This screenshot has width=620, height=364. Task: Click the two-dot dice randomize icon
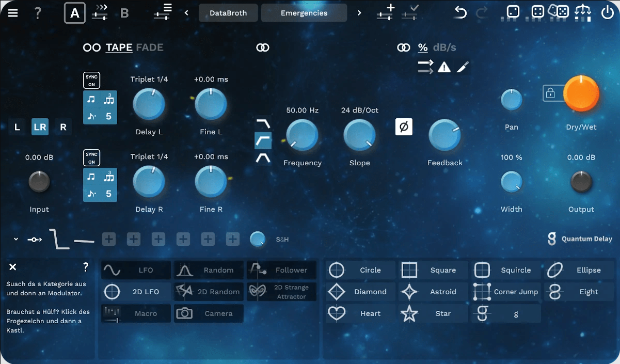point(513,12)
